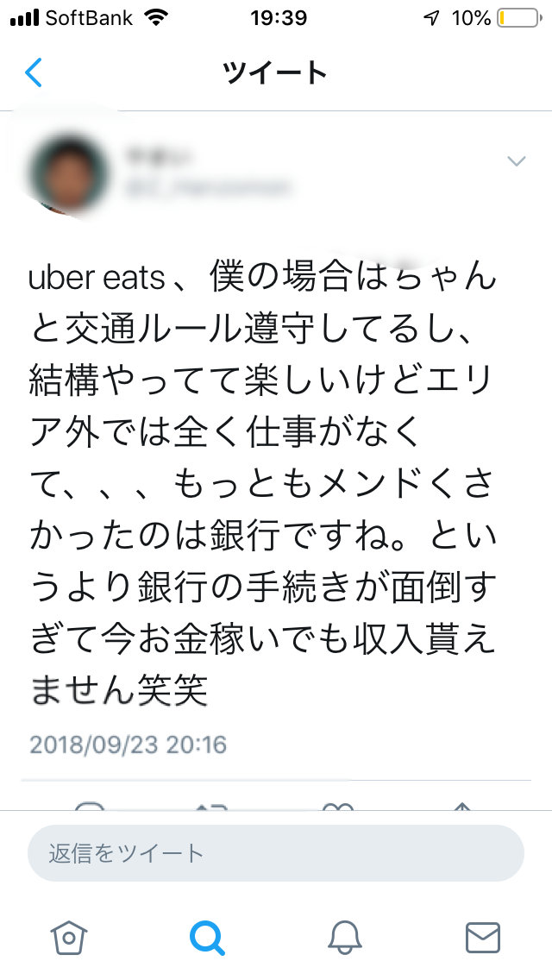Tap the 19:39 status bar clock

tap(276, 18)
